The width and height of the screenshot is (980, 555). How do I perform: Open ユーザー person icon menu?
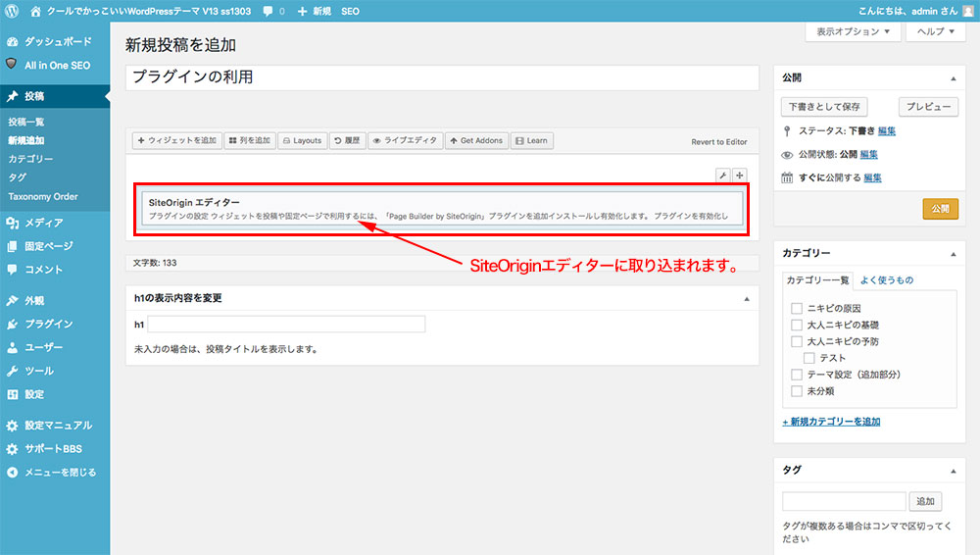point(12,347)
